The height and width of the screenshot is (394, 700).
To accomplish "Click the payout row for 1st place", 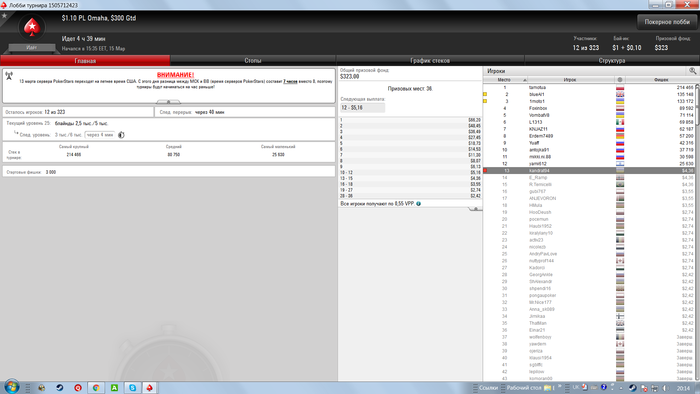I will [x=410, y=120].
